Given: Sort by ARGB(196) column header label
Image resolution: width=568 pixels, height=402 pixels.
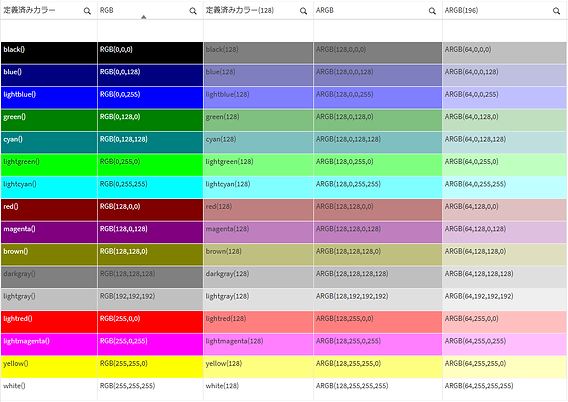Looking at the screenshot, I should [x=461, y=10].
